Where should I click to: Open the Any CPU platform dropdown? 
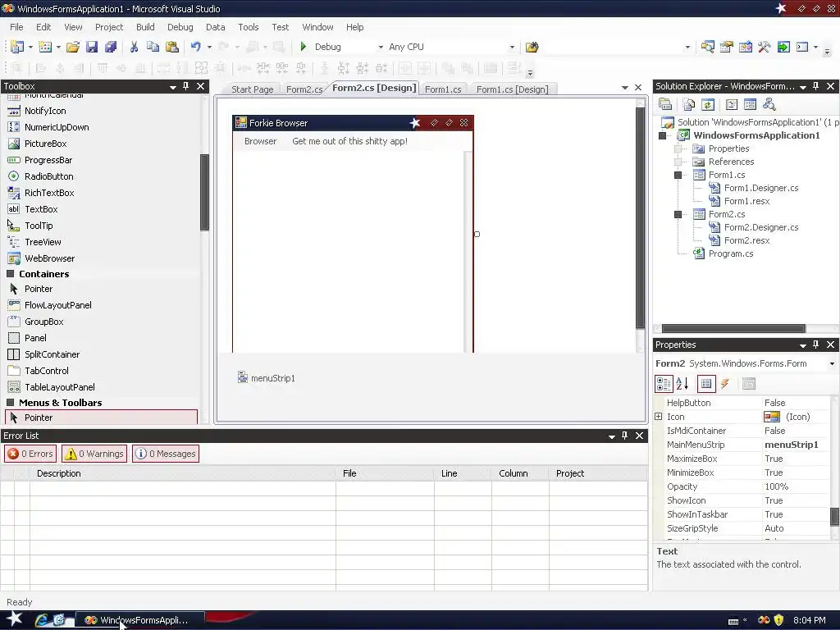512,47
